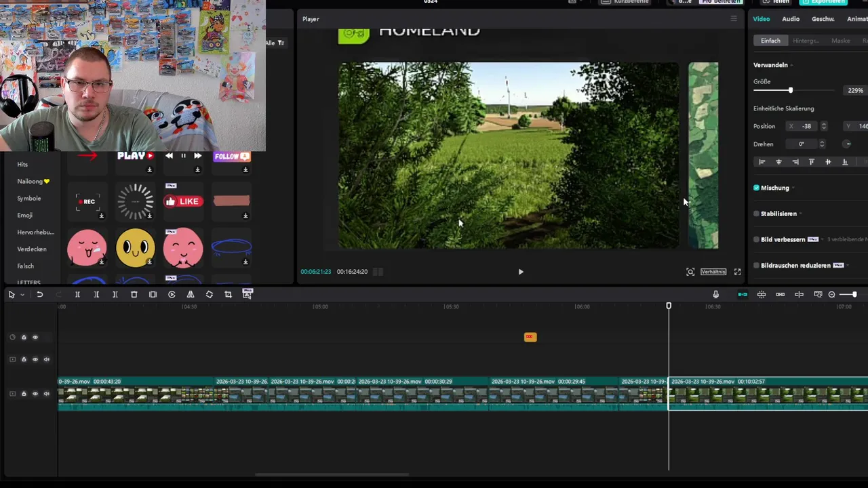Delete right of playhead with trim-right tool
The width and height of the screenshot is (868, 488).
point(115,295)
